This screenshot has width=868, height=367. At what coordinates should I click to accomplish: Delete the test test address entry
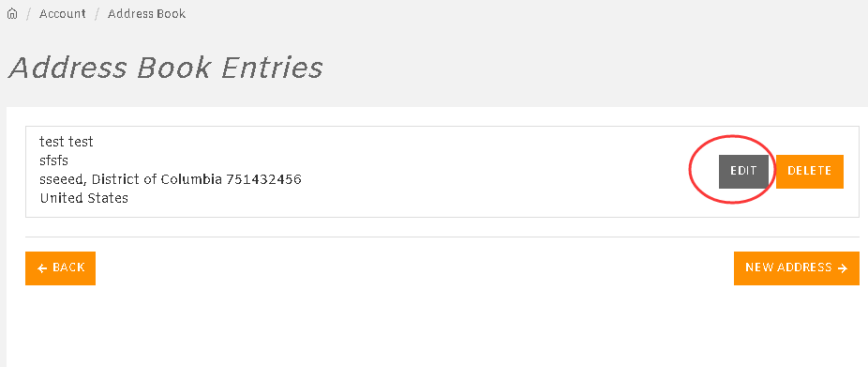(809, 172)
